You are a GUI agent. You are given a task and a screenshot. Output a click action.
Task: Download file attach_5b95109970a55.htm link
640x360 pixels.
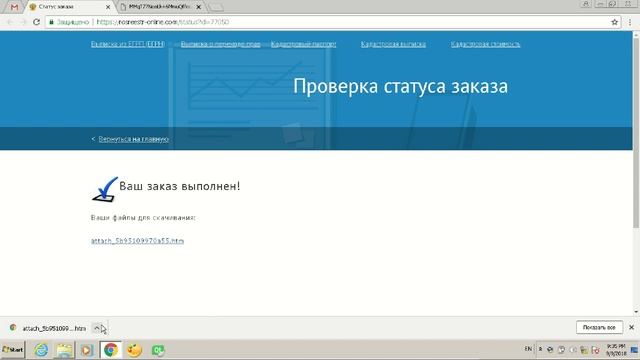tap(137, 241)
